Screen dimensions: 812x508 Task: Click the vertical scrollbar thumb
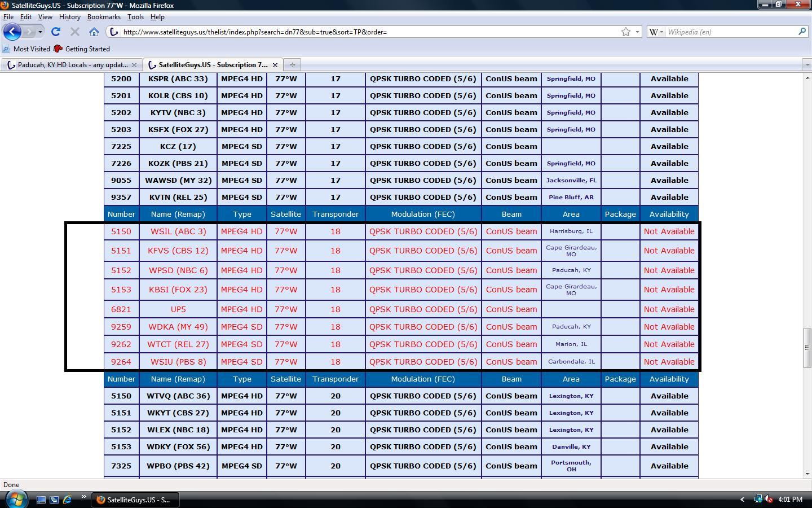(807, 348)
